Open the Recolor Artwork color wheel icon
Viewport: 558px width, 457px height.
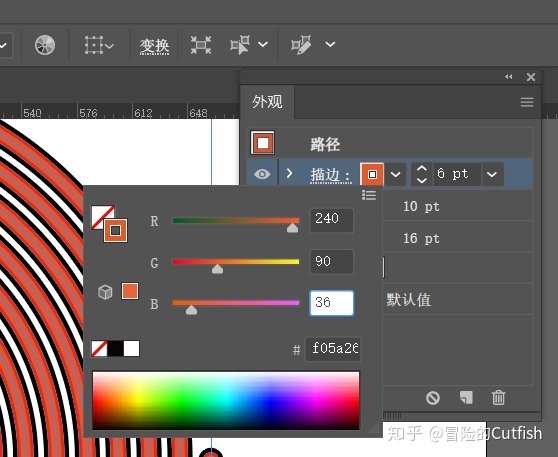[45, 45]
